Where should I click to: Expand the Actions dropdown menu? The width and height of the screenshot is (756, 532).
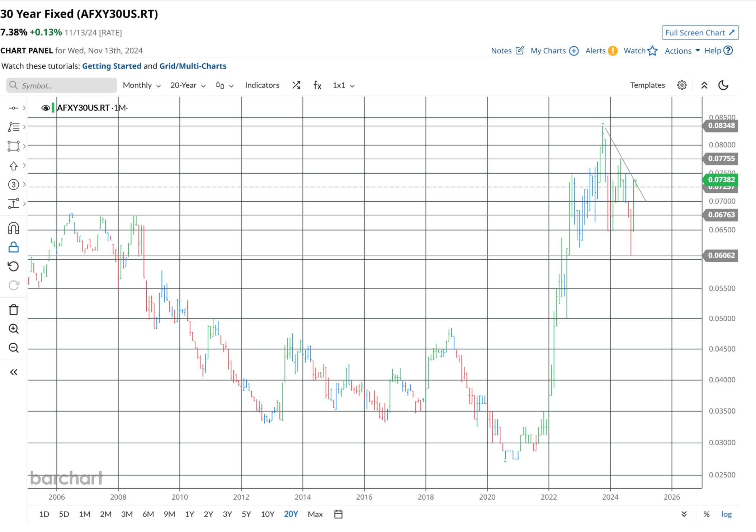click(682, 51)
